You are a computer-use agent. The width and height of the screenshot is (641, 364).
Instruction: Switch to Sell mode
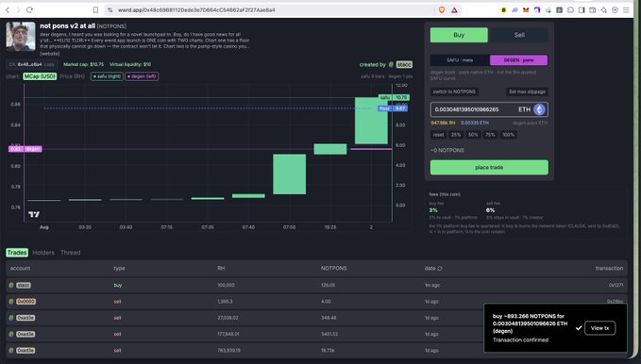519,35
